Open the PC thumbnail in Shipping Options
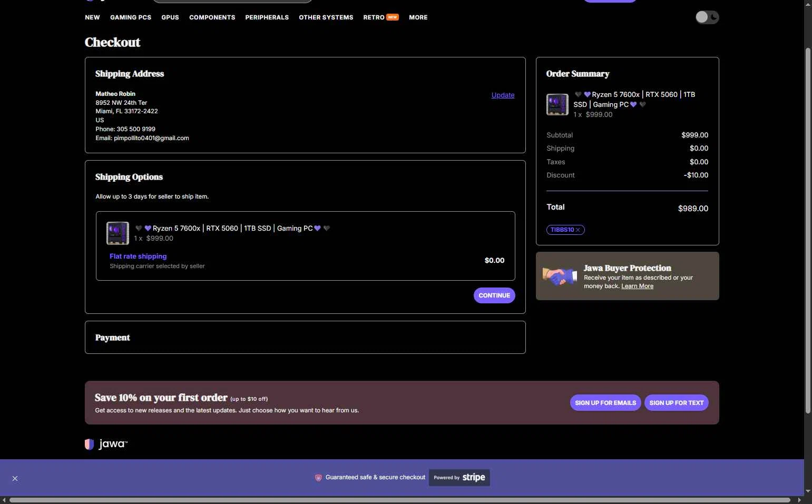This screenshot has height=504, width=812. (x=118, y=233)
